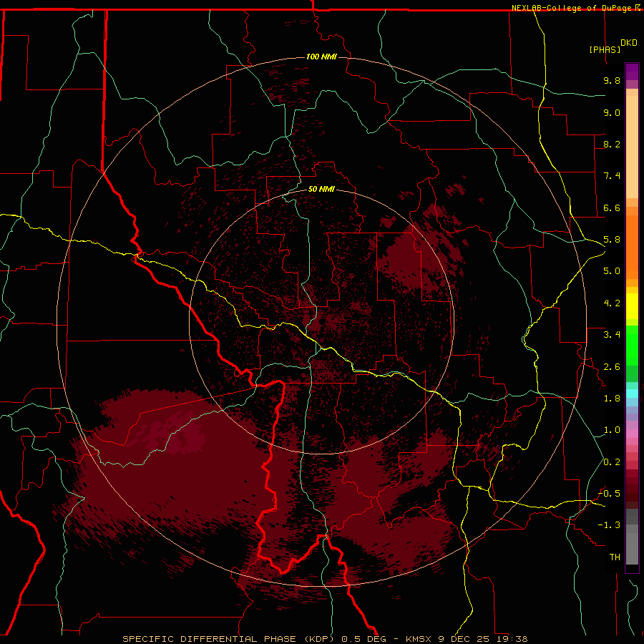Click the 5.0 value on the legend
The image size is (644, 644).
(612, 271)
